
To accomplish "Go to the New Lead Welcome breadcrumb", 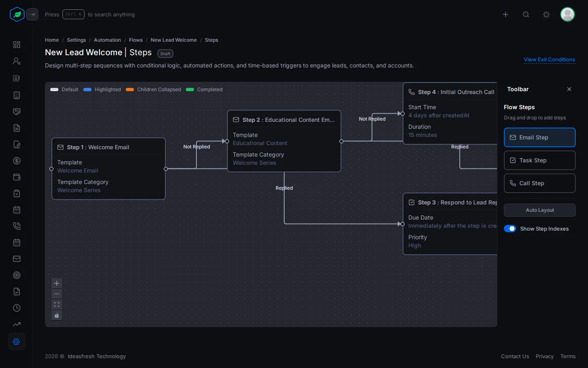I will pos(174,40).
